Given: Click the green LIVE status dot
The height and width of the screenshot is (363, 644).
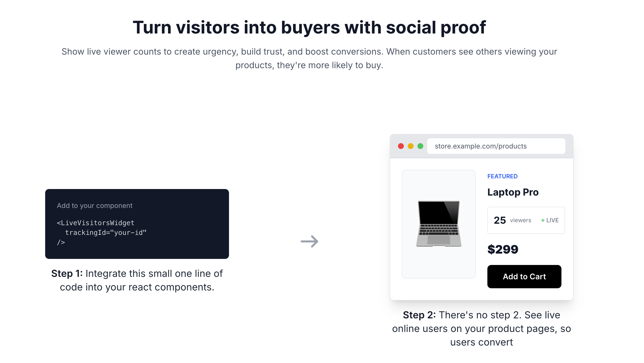Looking at the screenshot, I should point(542,220).
